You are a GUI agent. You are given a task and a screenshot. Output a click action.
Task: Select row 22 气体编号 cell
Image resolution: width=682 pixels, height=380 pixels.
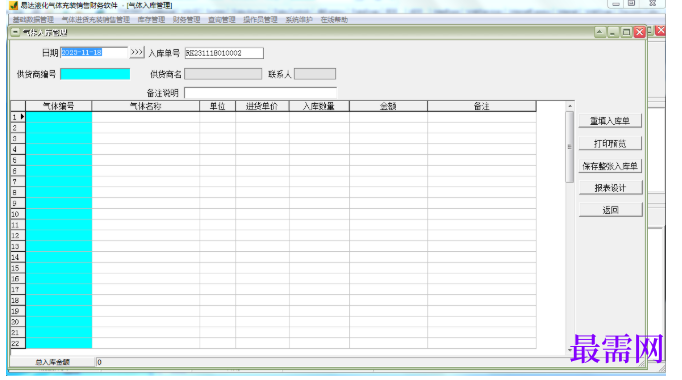(59, 343)
